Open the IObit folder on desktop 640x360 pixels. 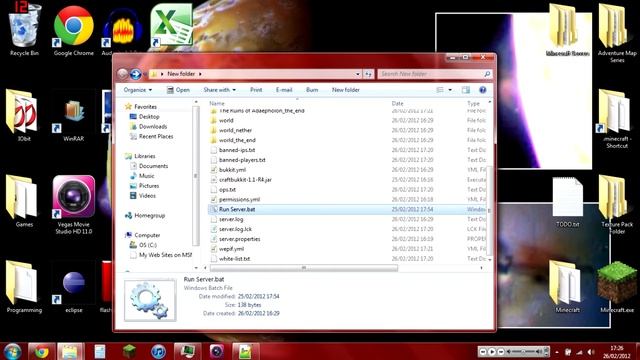point(24,115)
